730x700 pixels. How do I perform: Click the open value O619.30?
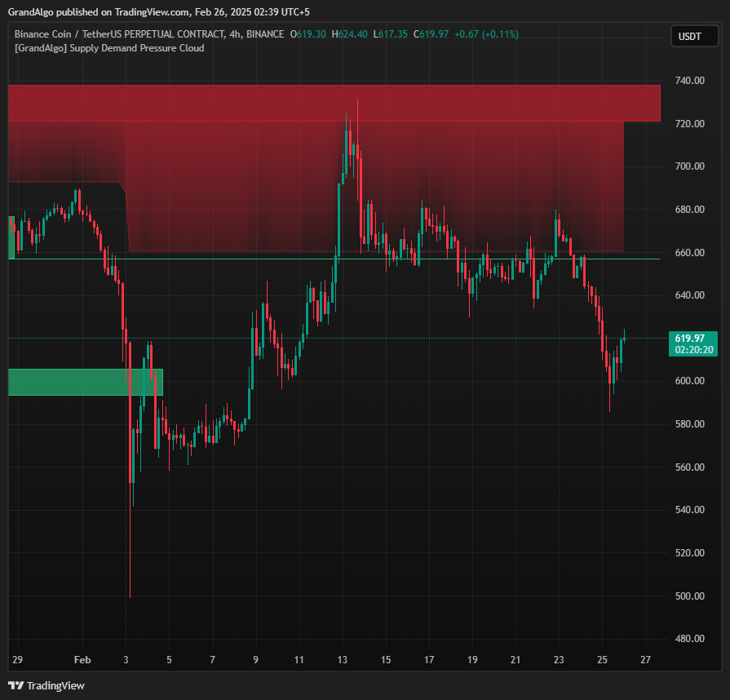(x=308, y=34)
